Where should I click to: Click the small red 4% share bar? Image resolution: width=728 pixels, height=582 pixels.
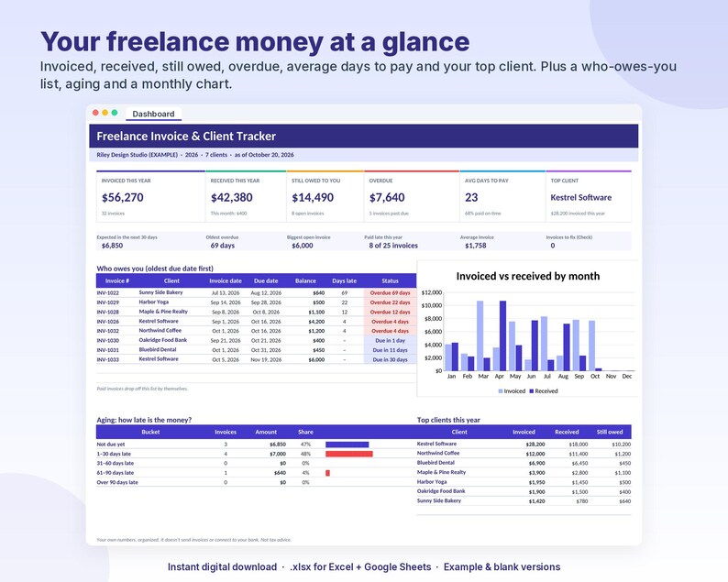click(x=328, y=473)
